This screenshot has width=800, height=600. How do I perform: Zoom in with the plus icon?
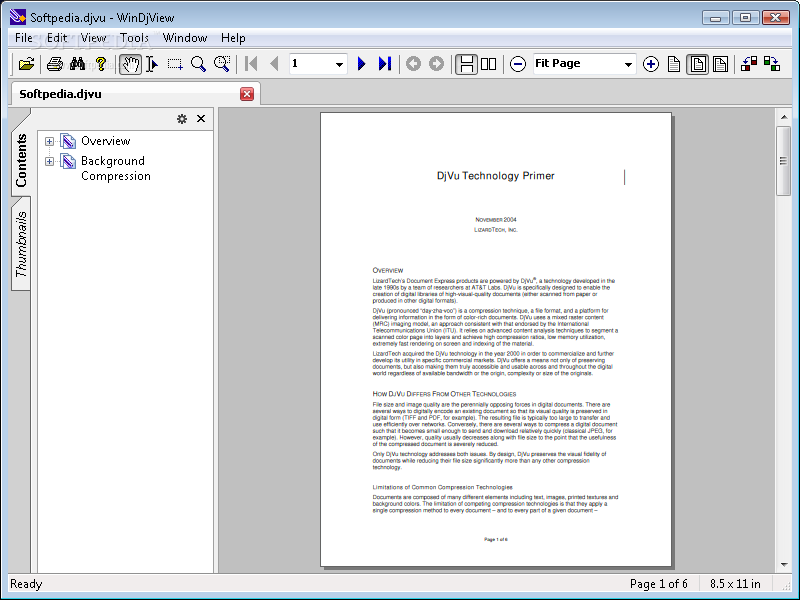[x=651, y=64]
